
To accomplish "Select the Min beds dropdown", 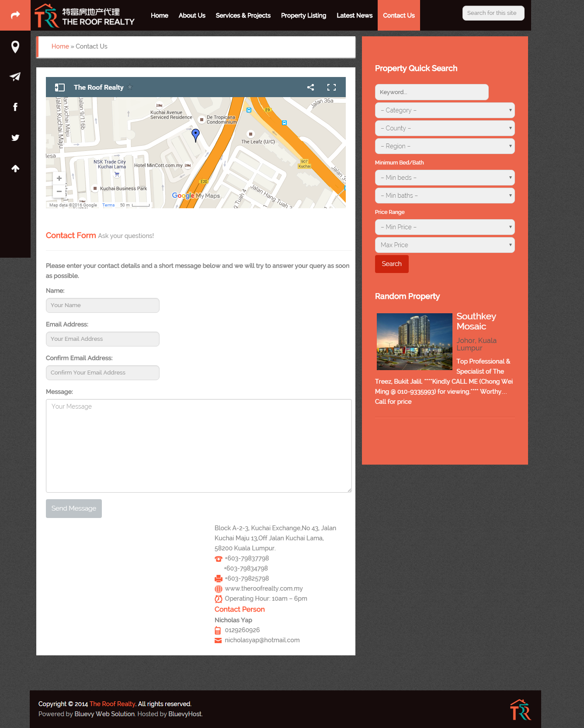I will point(445,178).
